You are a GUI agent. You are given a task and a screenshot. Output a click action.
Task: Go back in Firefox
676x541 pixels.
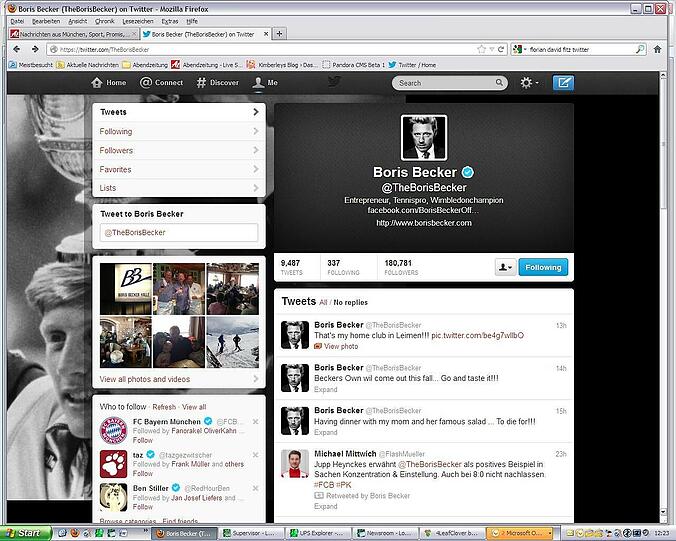16,49
